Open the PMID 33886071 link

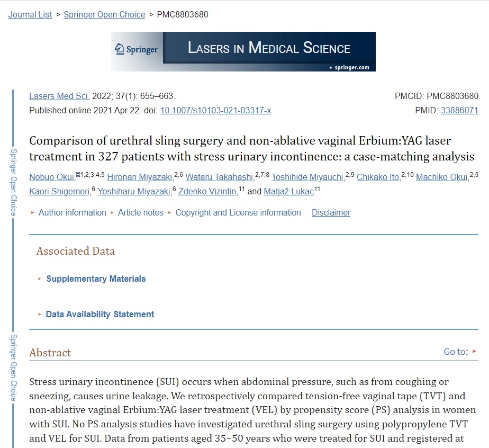point(459,111)
